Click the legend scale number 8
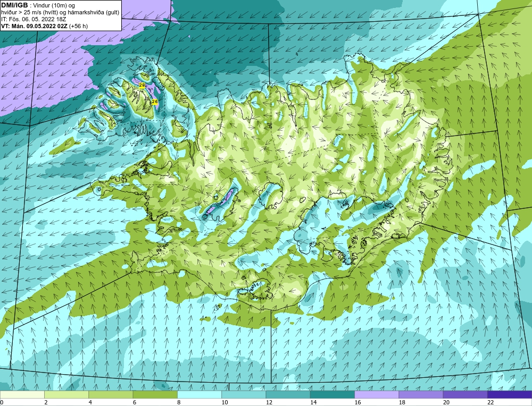Image resolution: width=532 pixels, height=406 pixels. pyautogui.click(x=179, y=402)
